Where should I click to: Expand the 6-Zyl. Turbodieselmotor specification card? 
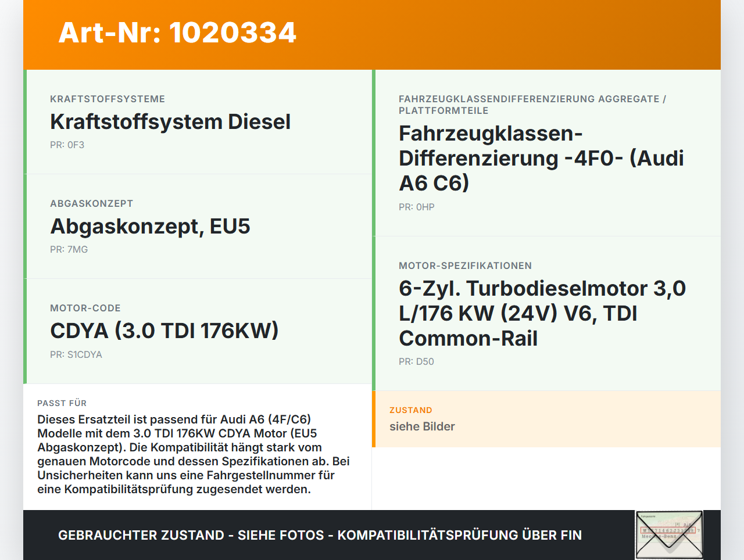tap(542, 313)
